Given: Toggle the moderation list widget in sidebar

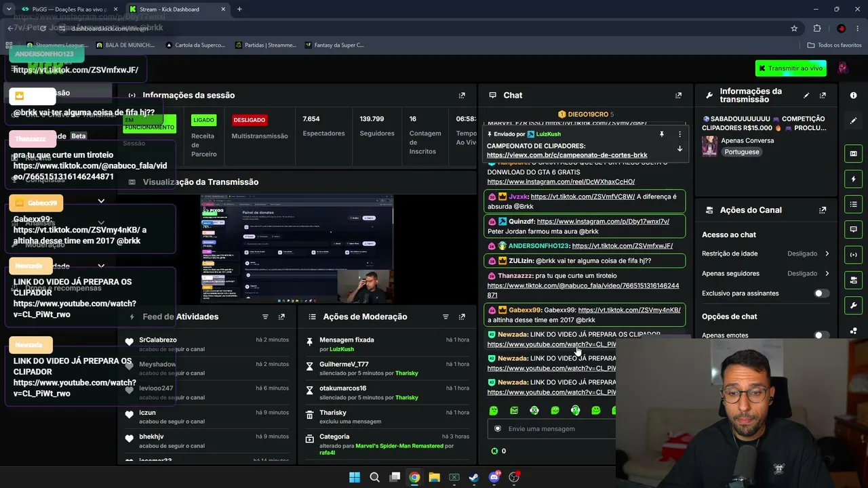Looking at the screenshot, I should [x=853, y=204].
